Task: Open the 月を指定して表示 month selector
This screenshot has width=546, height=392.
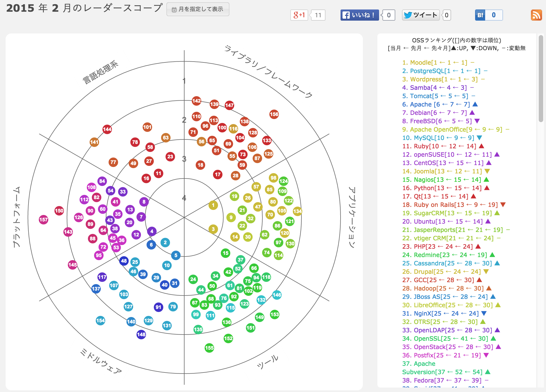Action: coord(198,9)
